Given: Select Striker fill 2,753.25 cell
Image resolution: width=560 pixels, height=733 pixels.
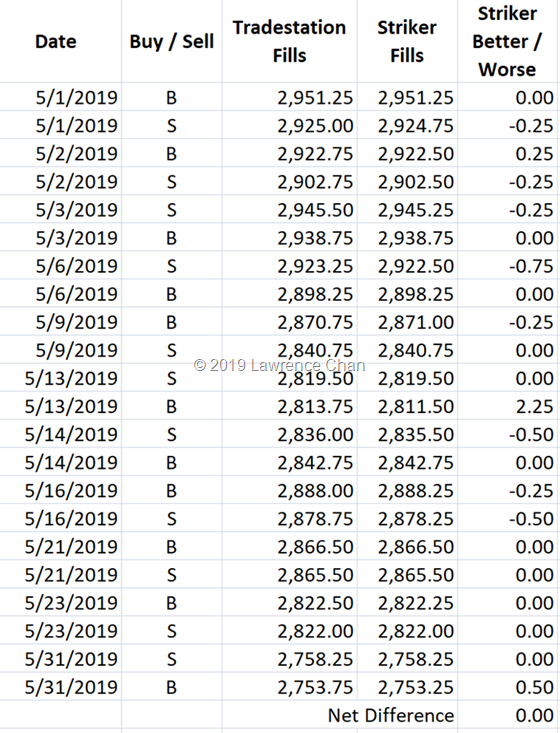Looking at the screenshot, I should [408, 687].
